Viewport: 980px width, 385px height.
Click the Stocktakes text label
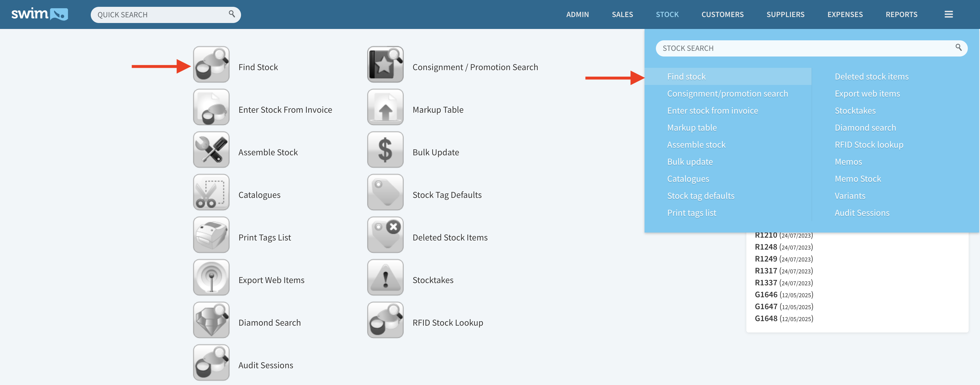[433, 280]
